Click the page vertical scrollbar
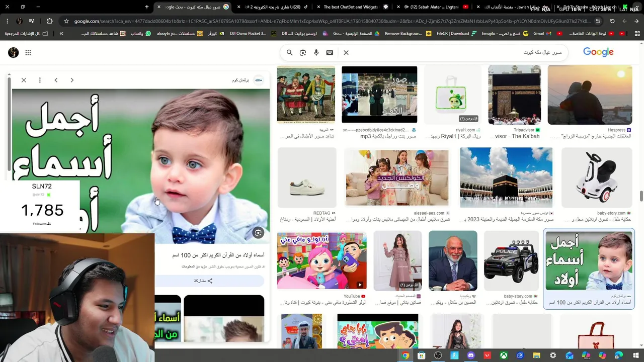 point(641,197)
